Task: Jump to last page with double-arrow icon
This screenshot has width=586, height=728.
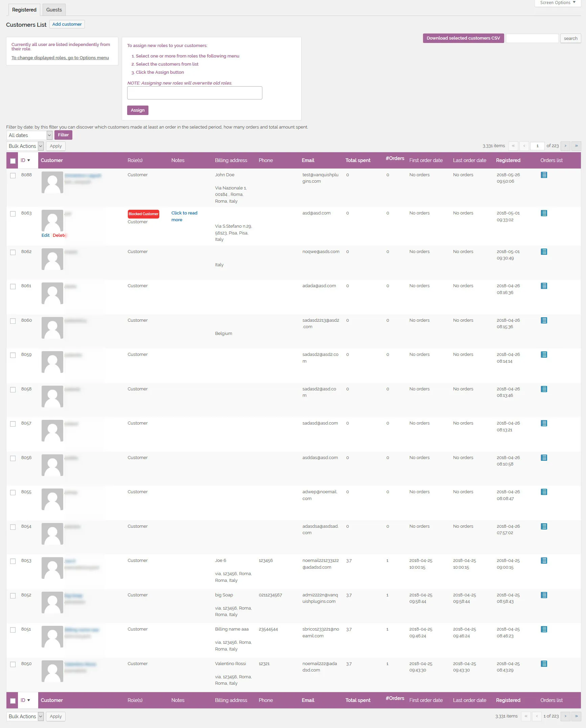Action: (x=576, y=146)
